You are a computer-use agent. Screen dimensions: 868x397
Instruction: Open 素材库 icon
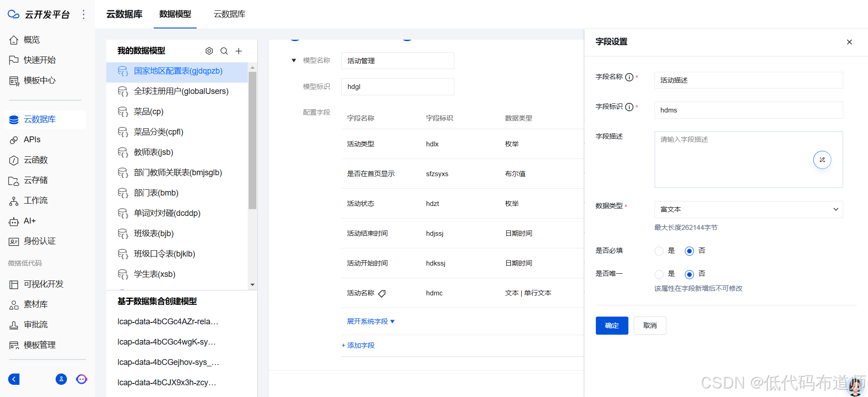click(x=14, y=304)
